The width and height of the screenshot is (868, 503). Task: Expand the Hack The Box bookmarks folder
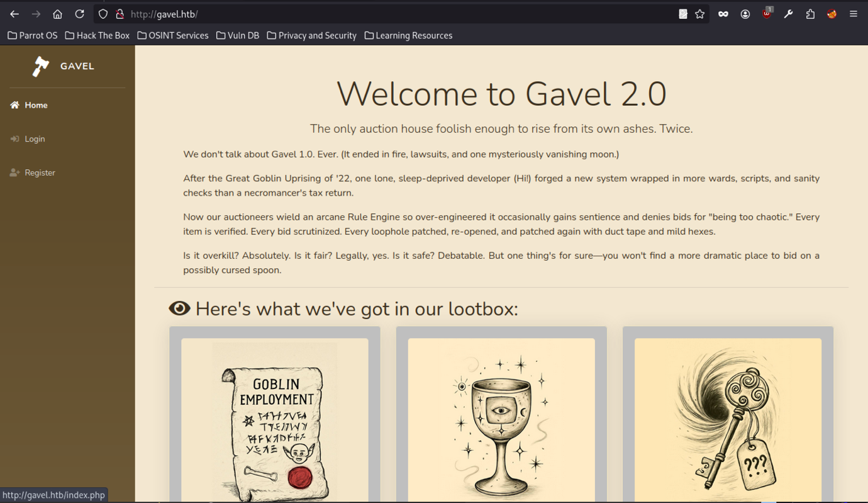pos(97,35)
